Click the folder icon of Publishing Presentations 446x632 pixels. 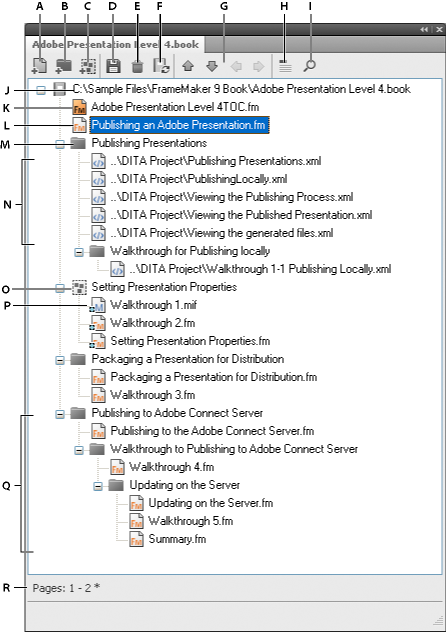pyautogui.click(x=79, y=143)
